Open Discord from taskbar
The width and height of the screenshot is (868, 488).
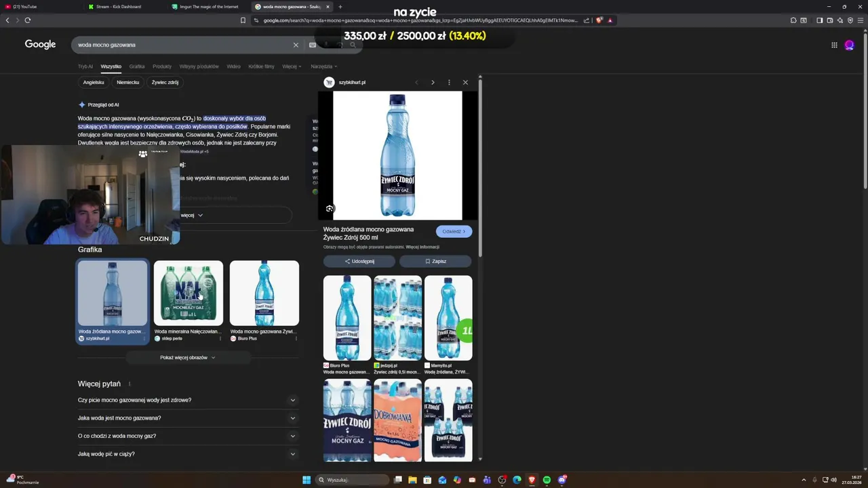tap(561, 480)
